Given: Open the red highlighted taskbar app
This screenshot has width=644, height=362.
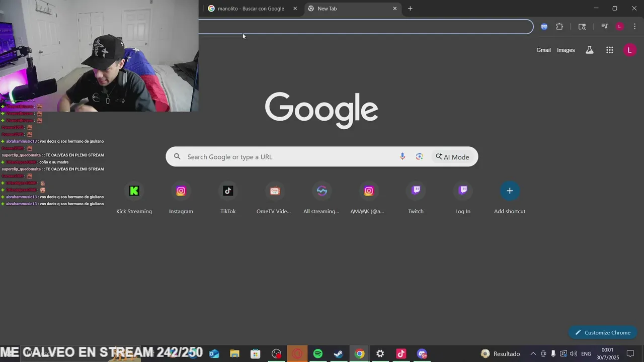Looking at the screenshot, I should tap(297, 354).
